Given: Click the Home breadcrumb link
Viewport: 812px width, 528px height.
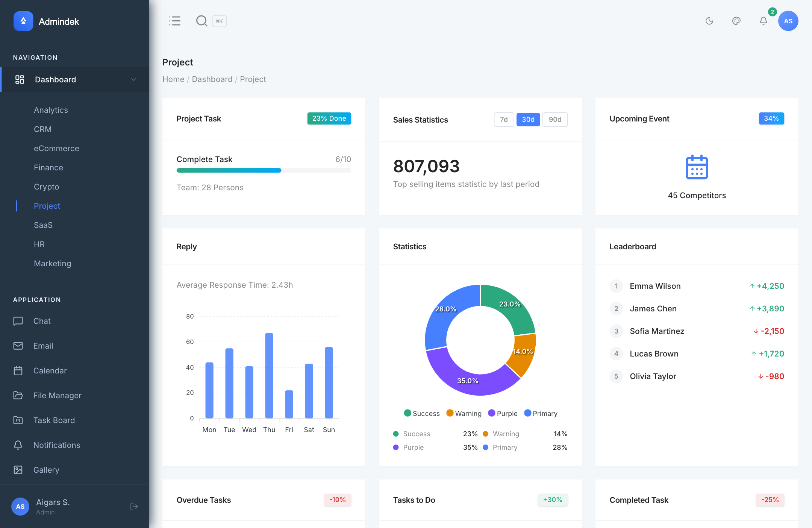Looking at the screenshot, I should [173, 79].
